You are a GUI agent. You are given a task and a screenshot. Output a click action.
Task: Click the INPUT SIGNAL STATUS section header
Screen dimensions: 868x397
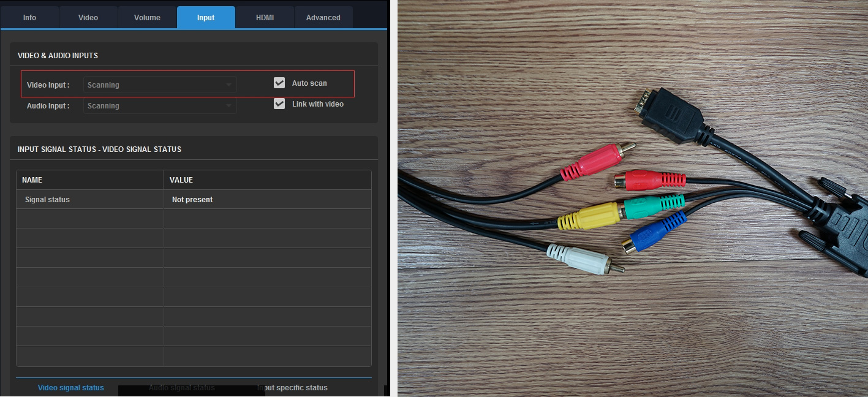point(99,149)
